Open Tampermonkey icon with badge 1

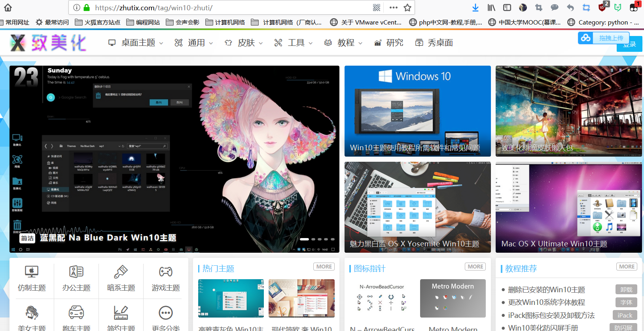click(634, 7)
